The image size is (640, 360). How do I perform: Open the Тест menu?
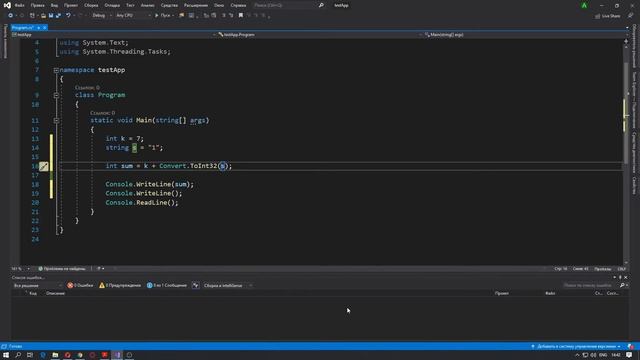[x=130, y=5]
